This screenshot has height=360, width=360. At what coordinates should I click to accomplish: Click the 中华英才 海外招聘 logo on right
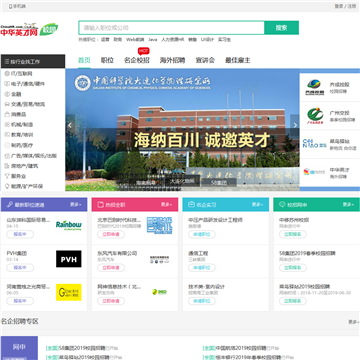click(x=315, y=172)
